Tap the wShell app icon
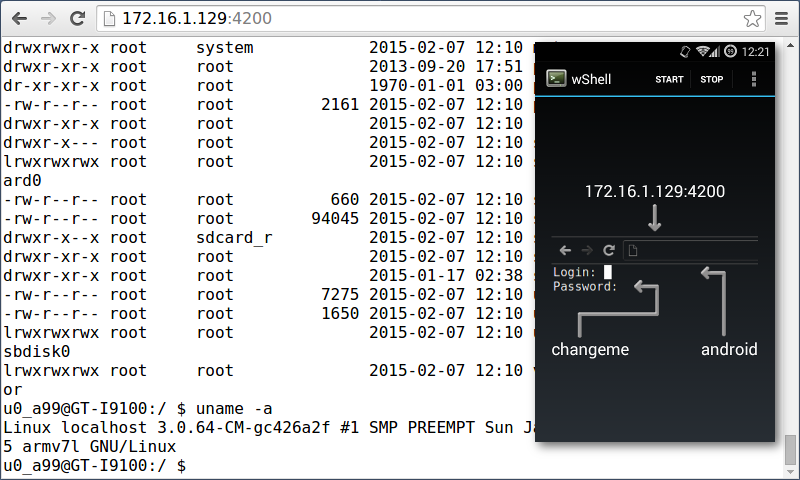This screenshot has height=480, width=800. pyautogui.click(x=556, y=79)
